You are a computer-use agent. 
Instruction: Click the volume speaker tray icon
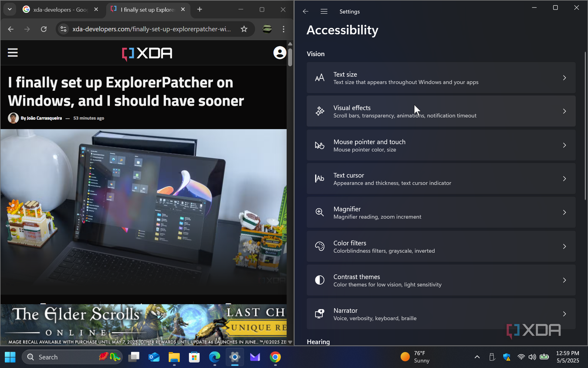pos(532,357)
